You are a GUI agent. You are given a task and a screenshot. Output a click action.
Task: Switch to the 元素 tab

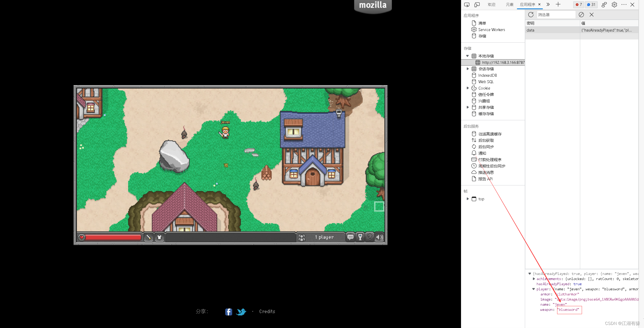(509, 5)
